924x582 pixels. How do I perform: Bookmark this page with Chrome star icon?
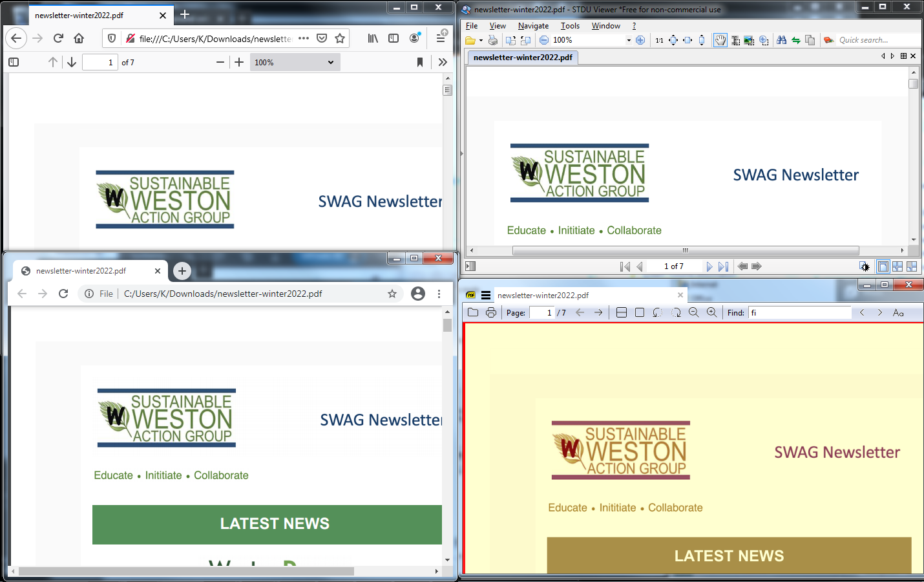pos(392,294)
